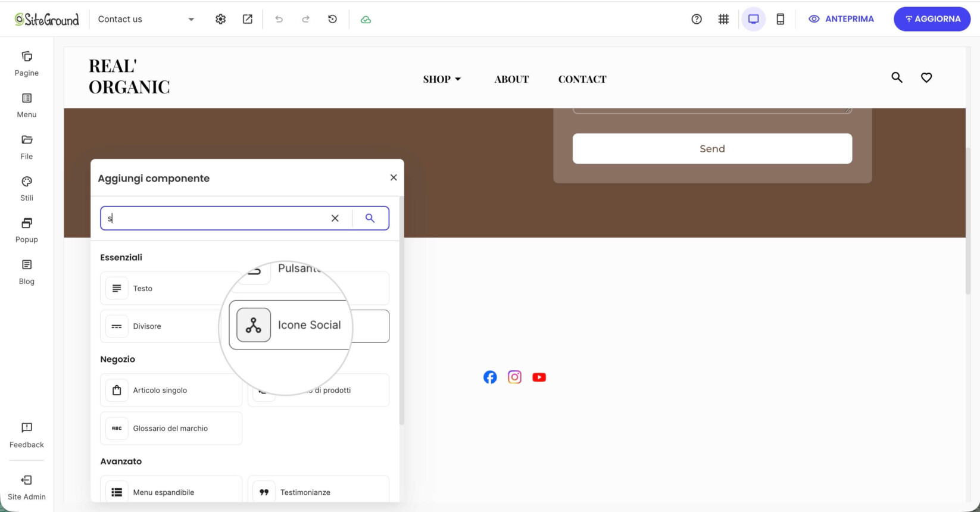The height and width of the screenshot is (512, 980).
Task: Open page settings gear icon
Action: 221,19
